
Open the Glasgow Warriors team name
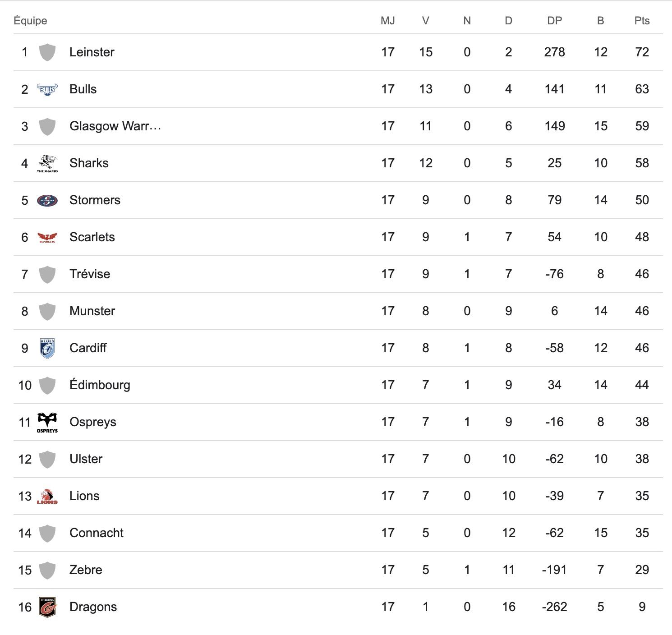coord(115,126)
